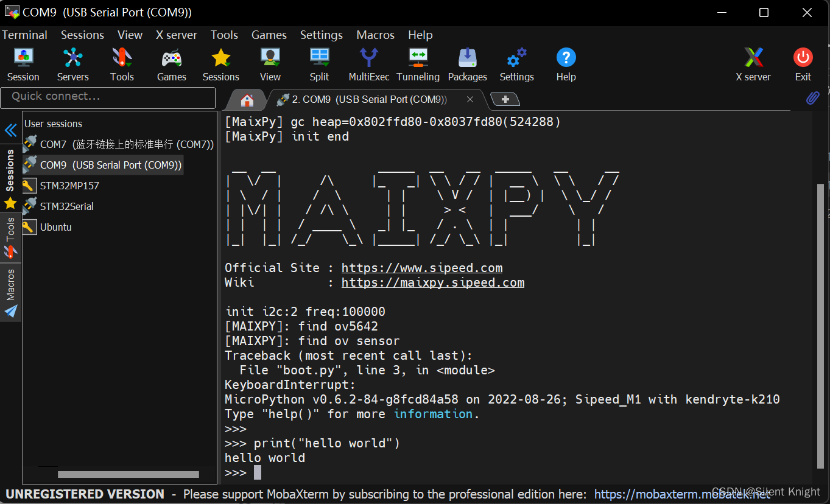The width and height of the screenshot is (830, 504).
Task: Select the Macros vertical sidebar tab
Action: [10, 292]
